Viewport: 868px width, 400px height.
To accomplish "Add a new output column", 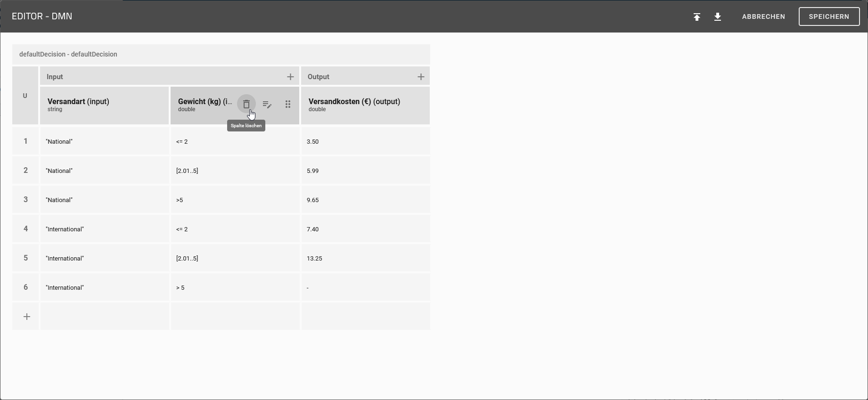I will point(421,77).
